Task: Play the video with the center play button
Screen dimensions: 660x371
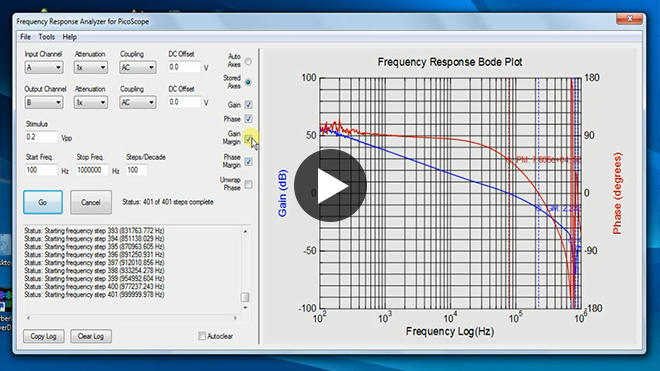Action: [x=330, y=185]
